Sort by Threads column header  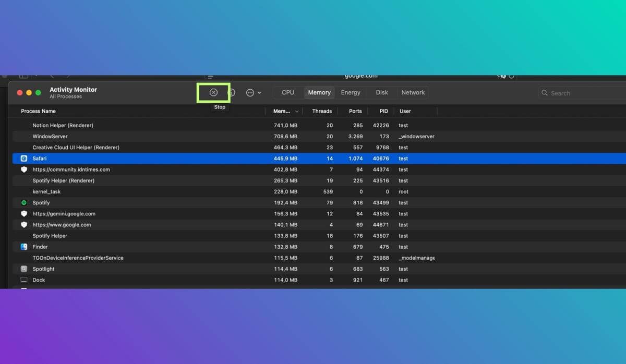pos(322,111)
